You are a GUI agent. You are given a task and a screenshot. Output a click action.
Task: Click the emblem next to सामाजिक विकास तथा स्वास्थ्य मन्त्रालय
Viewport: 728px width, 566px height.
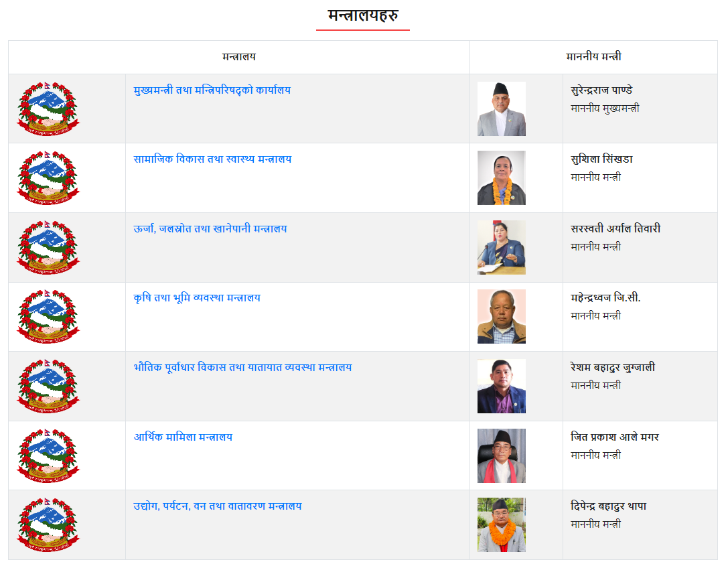pos(48,178)
